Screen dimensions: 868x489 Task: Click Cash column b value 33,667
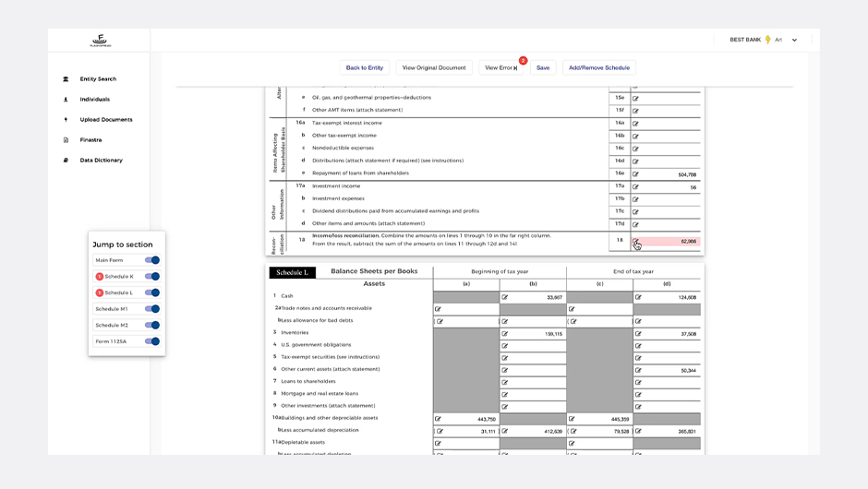point(555,298)
